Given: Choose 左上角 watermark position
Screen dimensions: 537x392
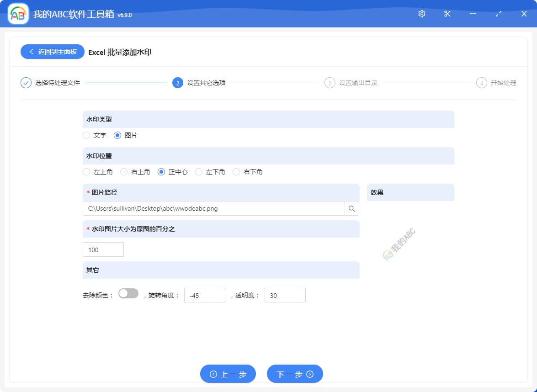Looking at the screenshot, I should pos(86,172).
